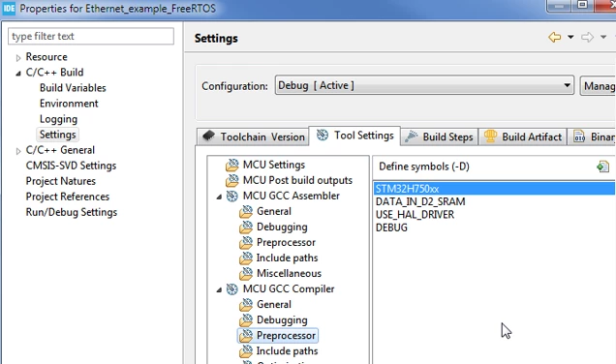
Task: Select Resource in the properties tree
Action: click(46, 57)
